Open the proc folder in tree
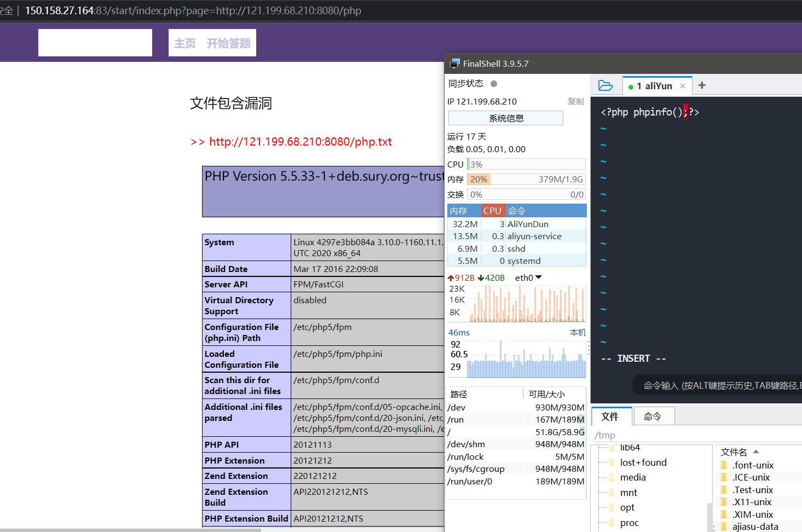Screen dimensions: 802x532 629,523
